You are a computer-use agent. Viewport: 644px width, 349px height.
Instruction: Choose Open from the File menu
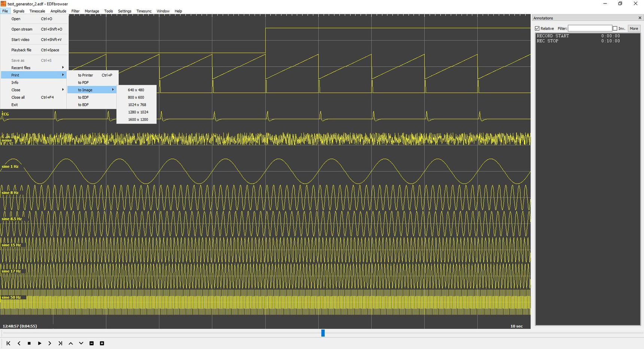34,19
